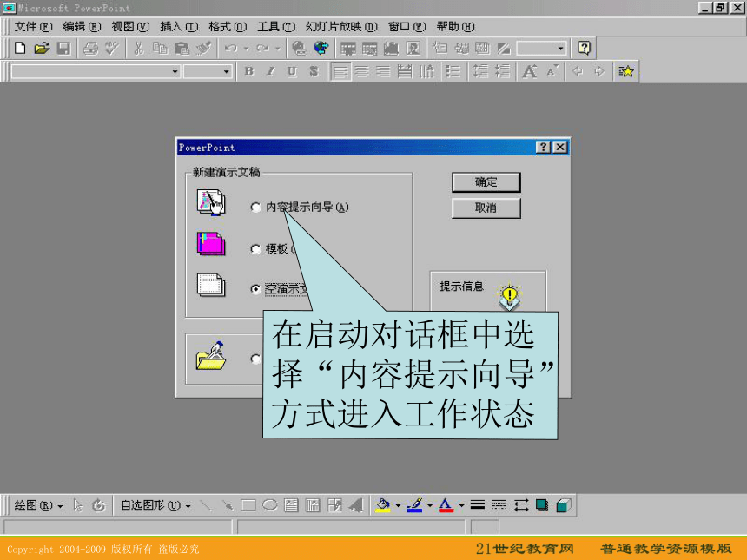This screenshot has width=747, height=560.
Task: Click the Shadow effects icon on drawing toolbar
Action: [542, 505]
